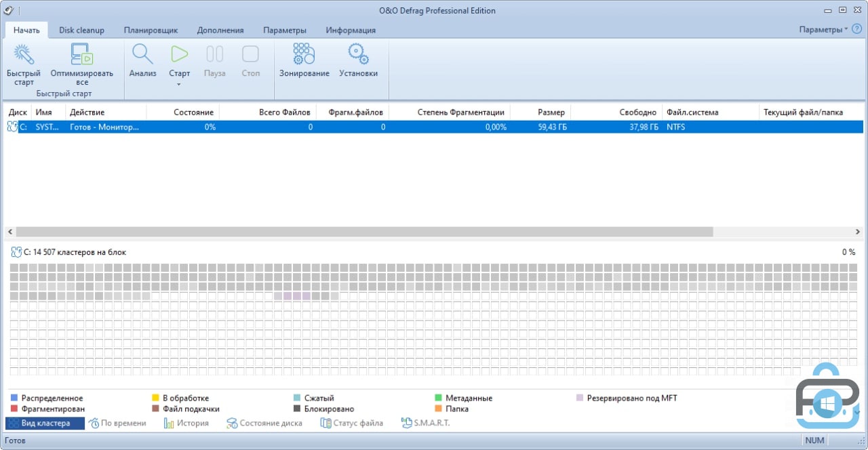The image size is (868, 450).
Task: Click Оптимизировать все icon
Action: tap(81, 54)
